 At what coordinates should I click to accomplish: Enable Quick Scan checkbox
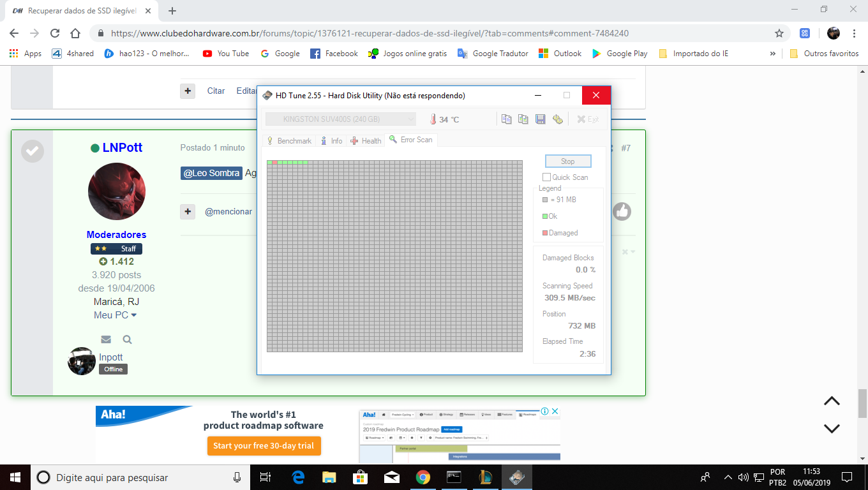(546, 177)
